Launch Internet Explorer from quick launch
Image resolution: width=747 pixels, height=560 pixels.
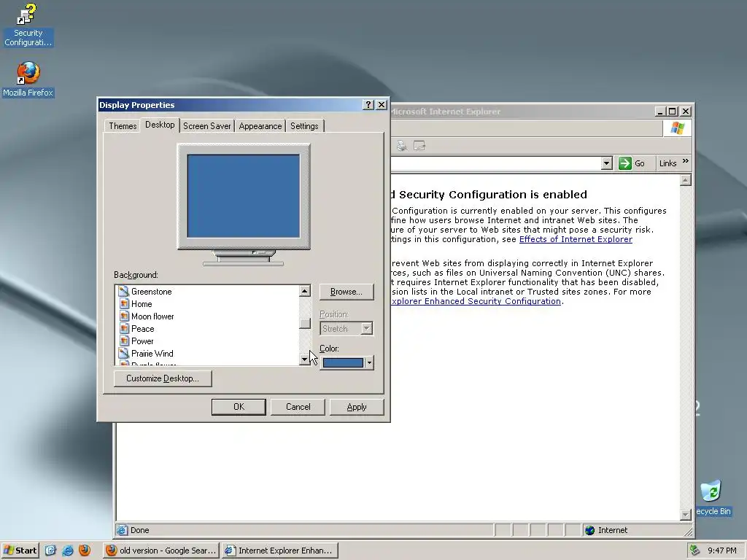click(68, 550)
